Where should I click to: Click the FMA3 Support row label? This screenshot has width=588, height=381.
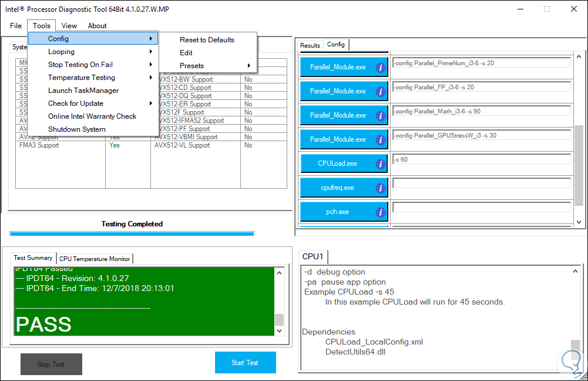click(39, 145)
